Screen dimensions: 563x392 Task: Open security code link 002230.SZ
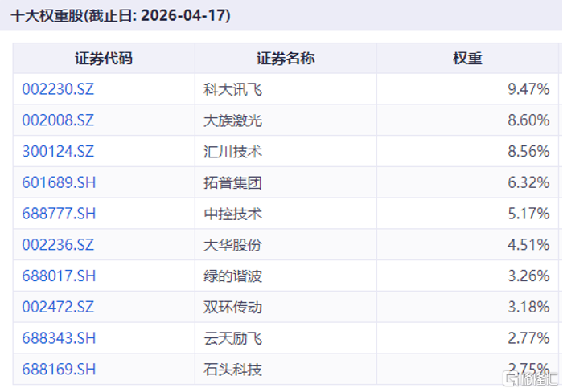58,89
